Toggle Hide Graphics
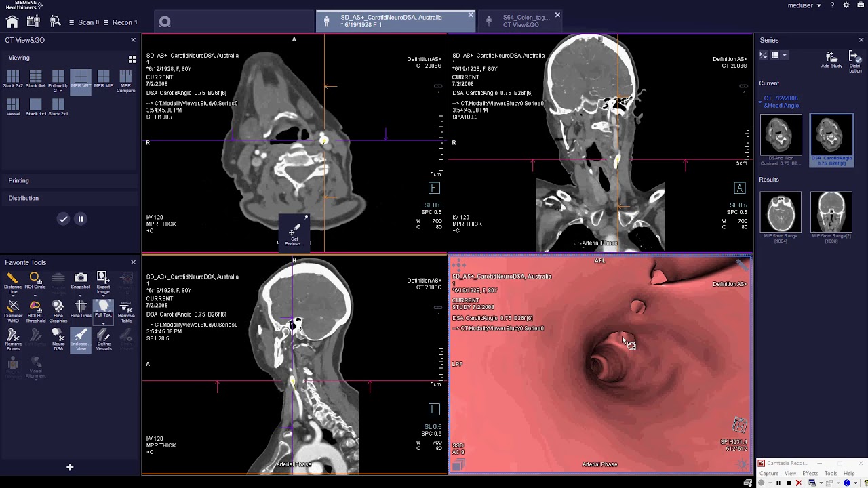The image size is (868, 488). (58, 310)
